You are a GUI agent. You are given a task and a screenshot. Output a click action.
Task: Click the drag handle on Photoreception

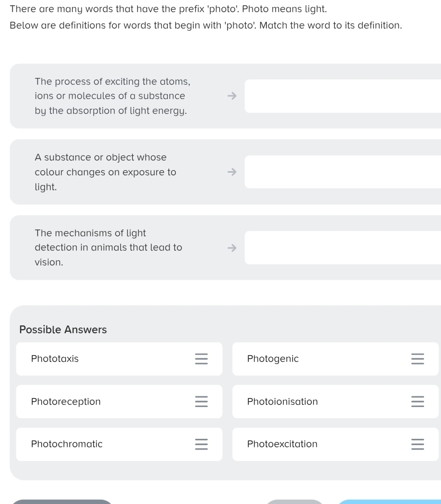(201, 402)
